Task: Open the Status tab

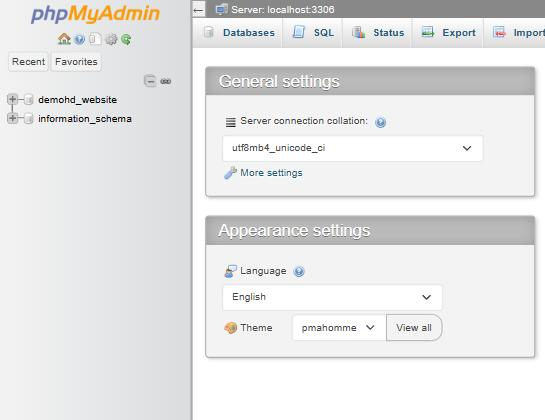Action: pyautogui.click(x=378, y=33)
